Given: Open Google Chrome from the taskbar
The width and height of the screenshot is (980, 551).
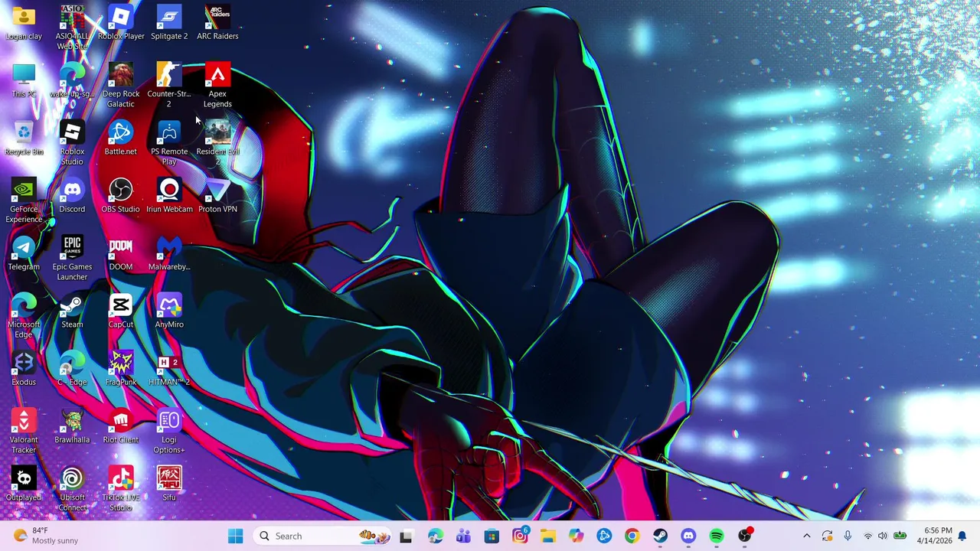Looking at the screenshot, I should [x=632, y=536].
